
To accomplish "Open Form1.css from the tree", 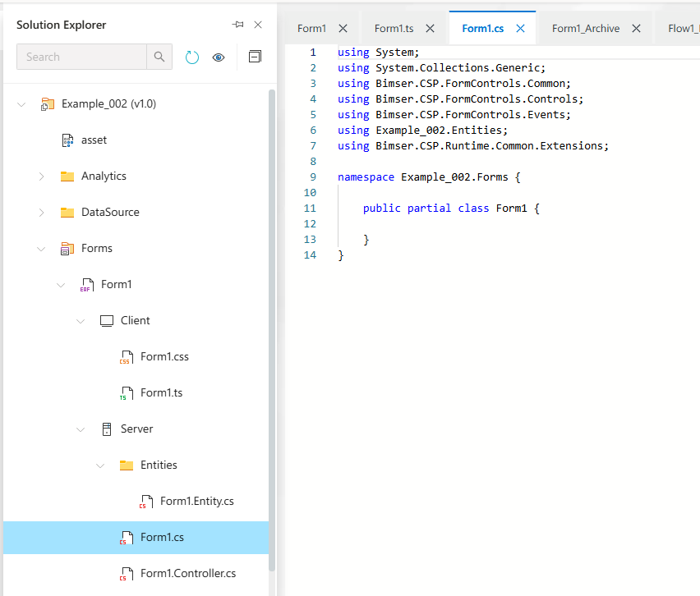I will click(x=165, y=357).
